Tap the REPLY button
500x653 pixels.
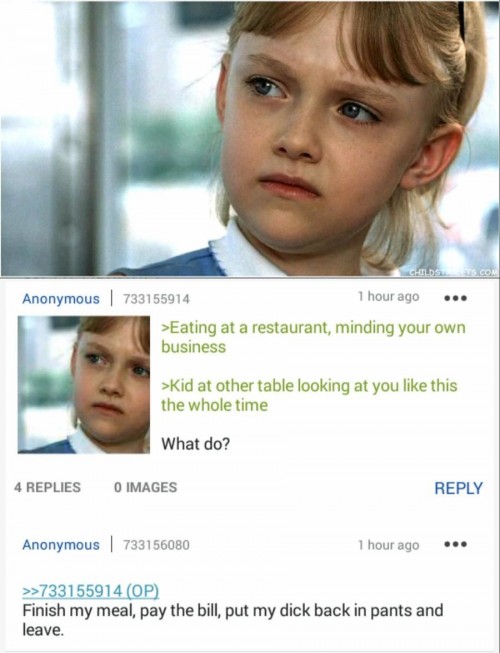point(458,488)
